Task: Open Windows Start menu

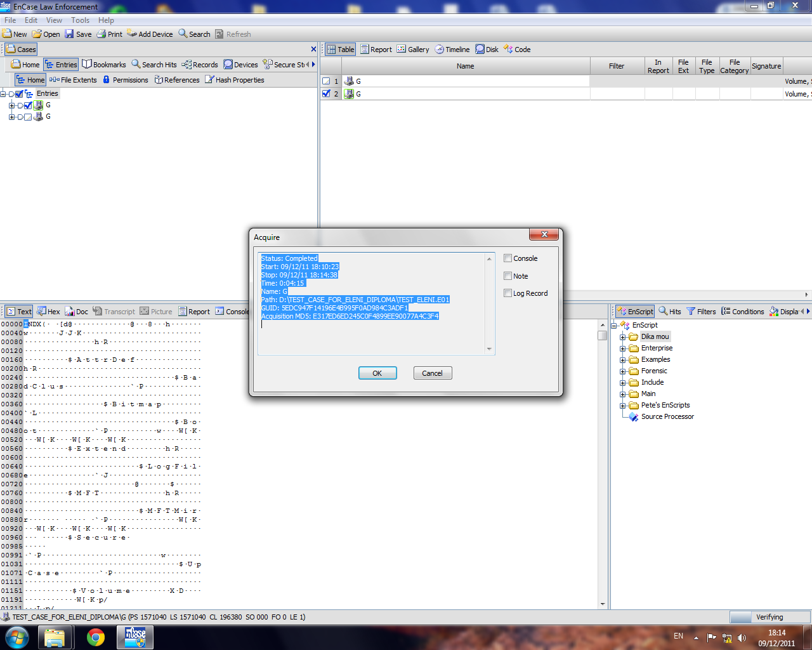Action: [x=17, y=637]
